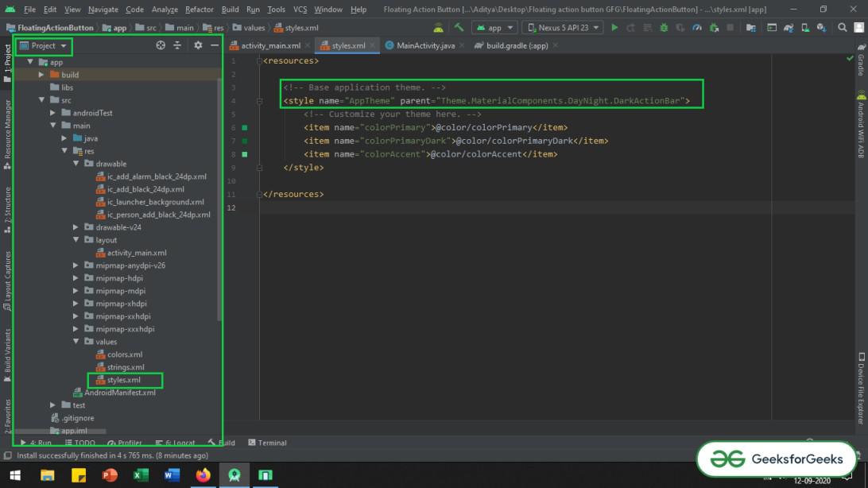Open the Terminal tool window
Image resolution: width=868 pixels, height=488 pixels.
pyautogui.click(x=267, y=443)
